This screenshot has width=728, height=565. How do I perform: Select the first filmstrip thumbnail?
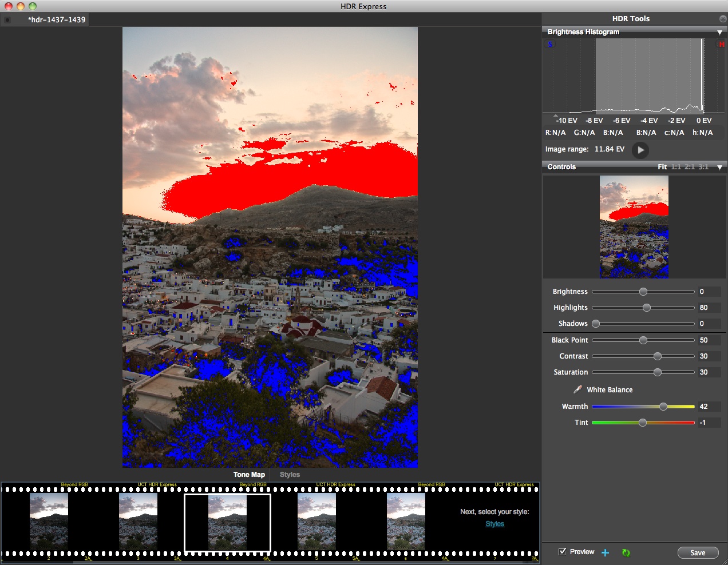[49, 522]
